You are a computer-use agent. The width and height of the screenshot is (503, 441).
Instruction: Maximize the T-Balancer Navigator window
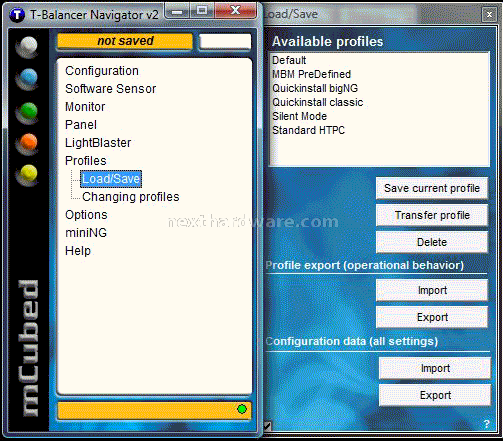pos(202,11)
